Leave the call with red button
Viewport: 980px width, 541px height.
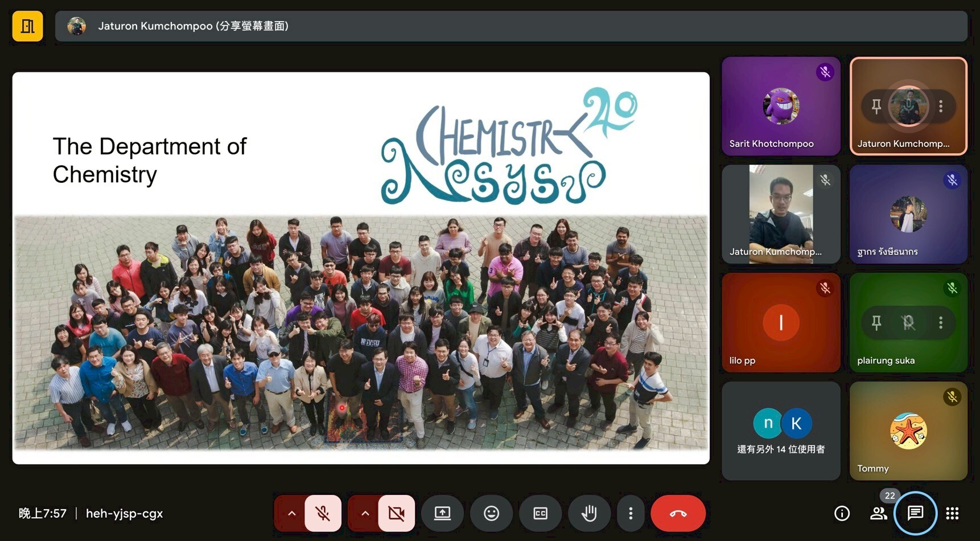click(678, 513)
